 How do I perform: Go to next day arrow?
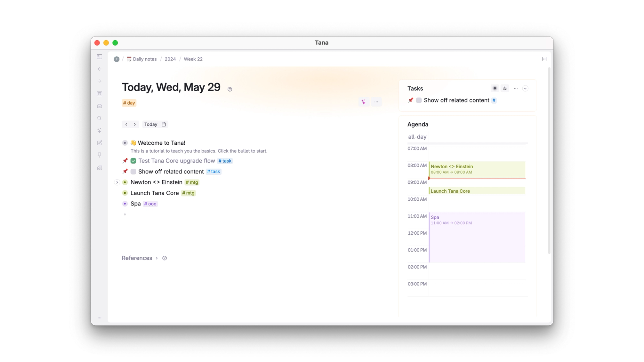click(x=135, y=124)
